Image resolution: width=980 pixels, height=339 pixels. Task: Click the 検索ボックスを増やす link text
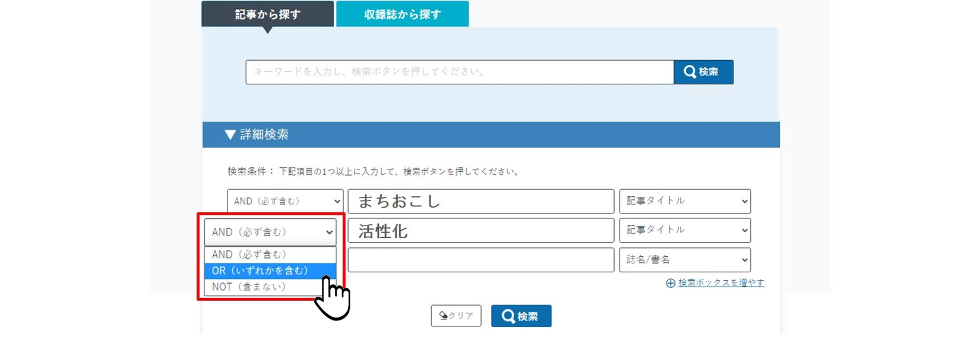coord(721,283)
